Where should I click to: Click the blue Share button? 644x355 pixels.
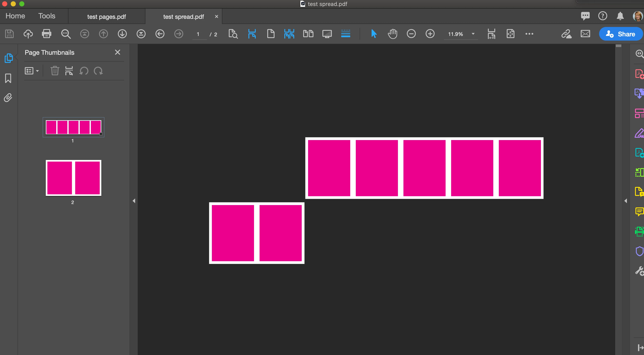pyautogui.click(x=621, y=34)
